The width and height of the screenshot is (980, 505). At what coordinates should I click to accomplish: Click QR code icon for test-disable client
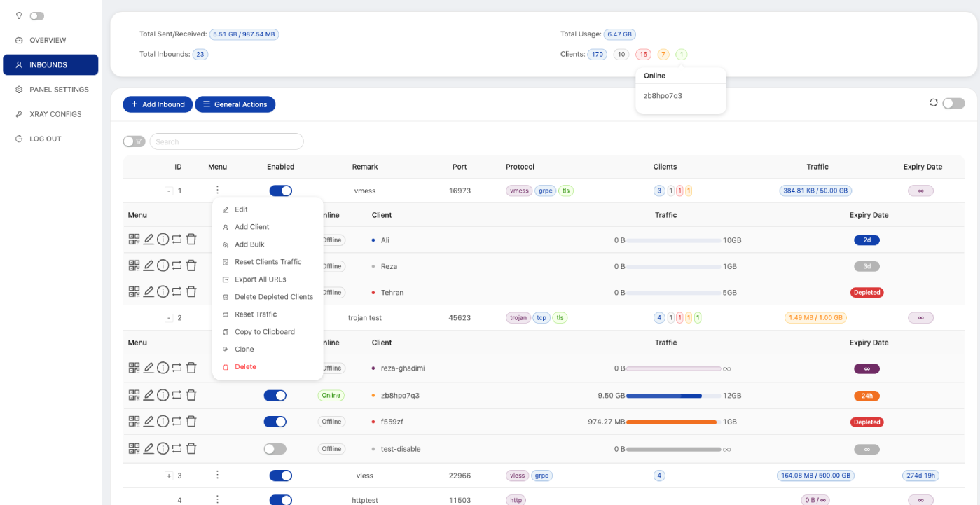point(134,448)
